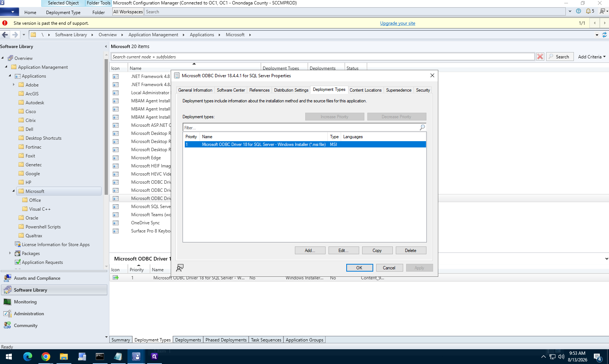Open the Edge browser from the taskbar

(28, 357)
